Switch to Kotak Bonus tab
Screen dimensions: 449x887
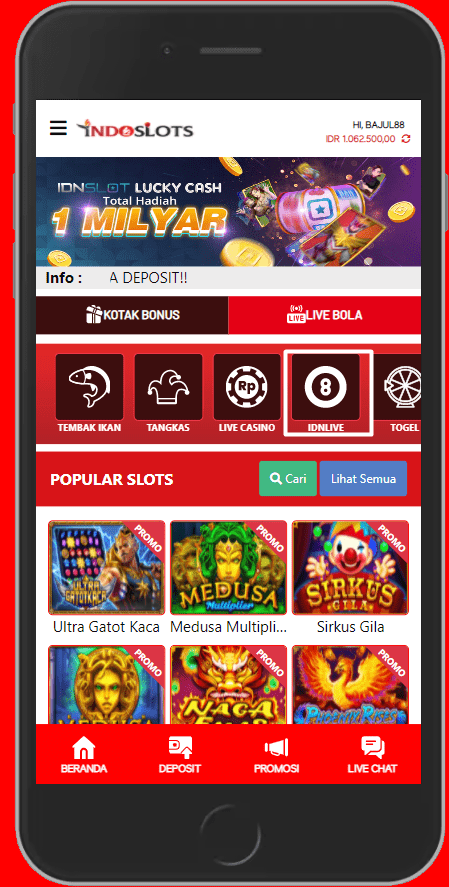coord(132,315)
